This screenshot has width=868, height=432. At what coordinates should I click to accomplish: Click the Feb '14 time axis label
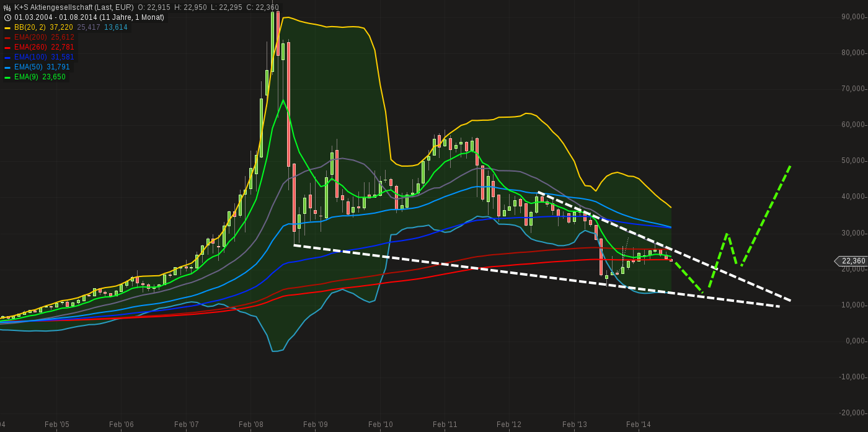point(639,425)
